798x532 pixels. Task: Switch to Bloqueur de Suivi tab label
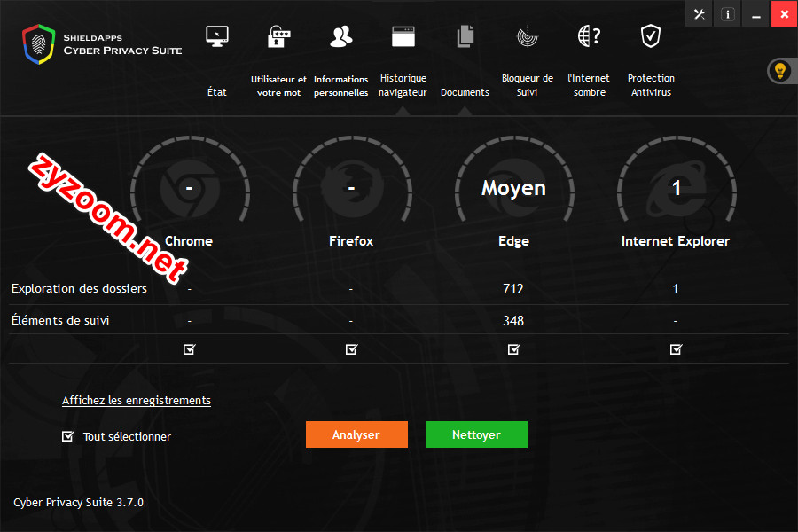click(x=528, y=85)
